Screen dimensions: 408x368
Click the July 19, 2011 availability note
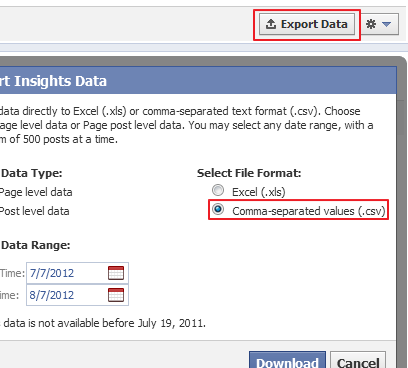(103, 323)
